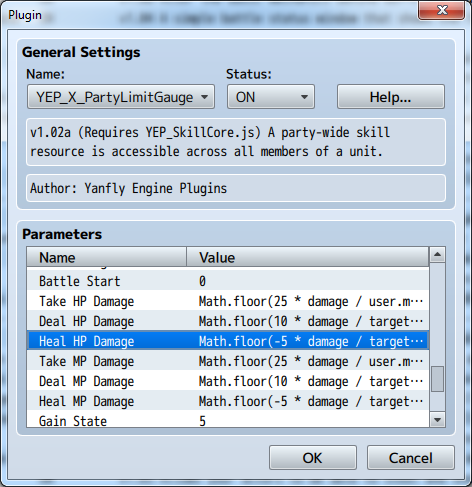The height and width of the screenshot is (487, 472).
Task: Click the parameters list scrollbar thumb
Action: click(437, 379)
